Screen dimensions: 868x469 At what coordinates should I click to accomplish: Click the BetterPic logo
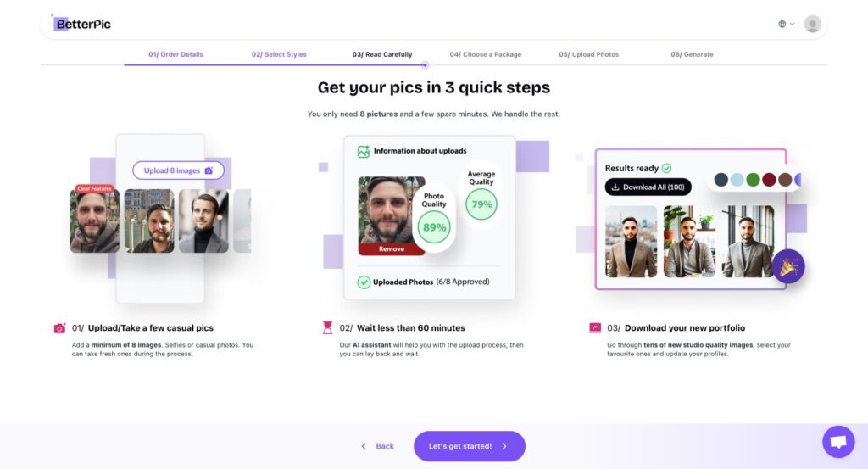[x=82, y=24]
